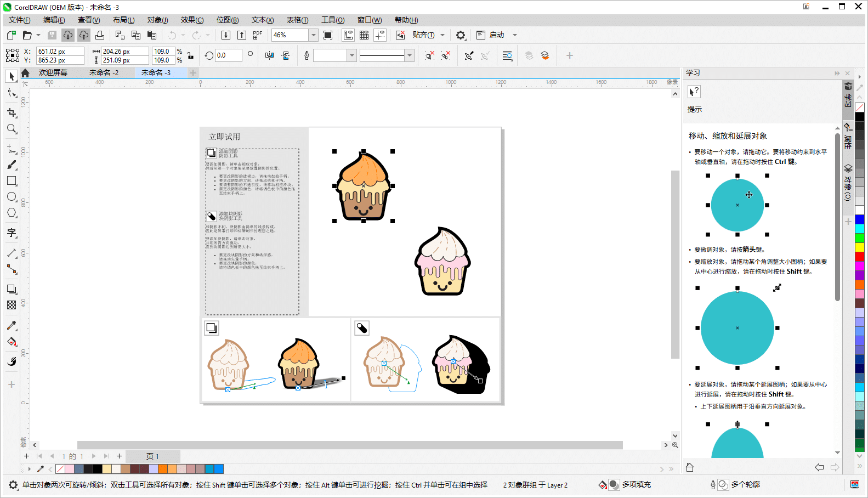Select the Crop tool
Screen dimensions: 868x498
(x=12, y=112)
